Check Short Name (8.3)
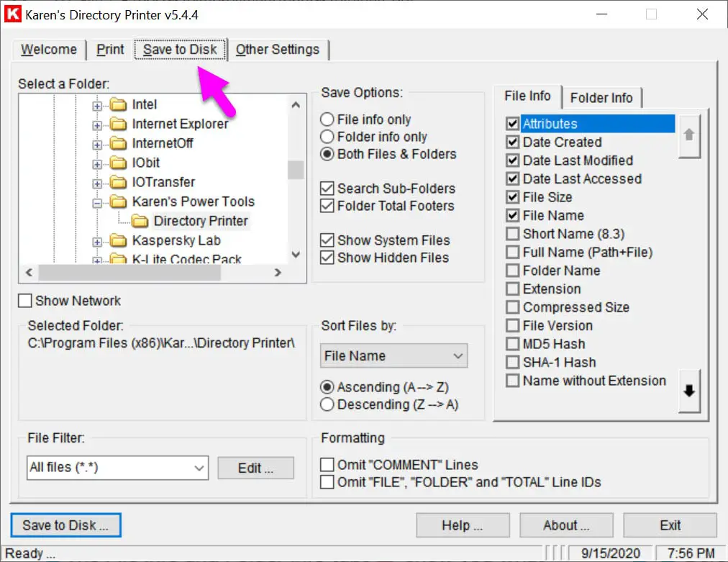728x562 pixels. pos(513,234)
